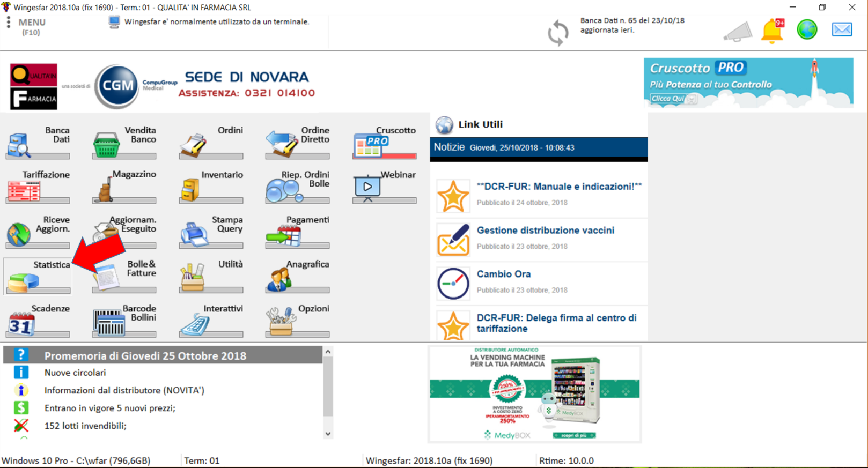
Task: Click the clock icon beside Cambio Ora
Action: pyautogui.click(x=453, y=283)
